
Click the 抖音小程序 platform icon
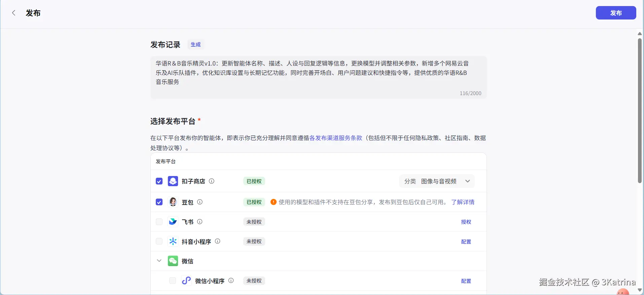(173, 241)
